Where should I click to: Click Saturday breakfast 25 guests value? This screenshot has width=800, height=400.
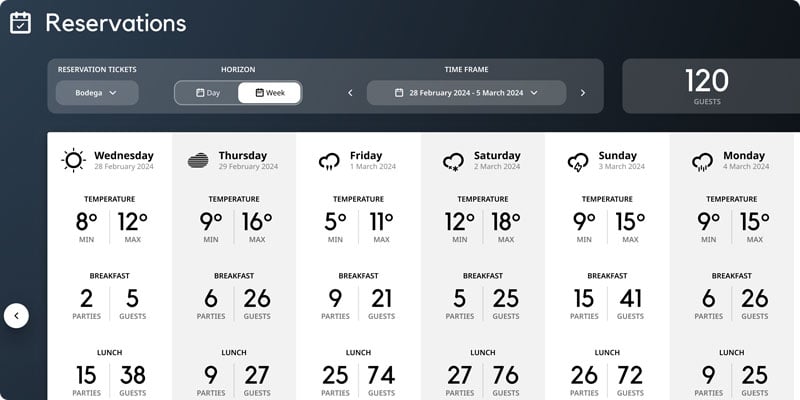click(506, 298)
